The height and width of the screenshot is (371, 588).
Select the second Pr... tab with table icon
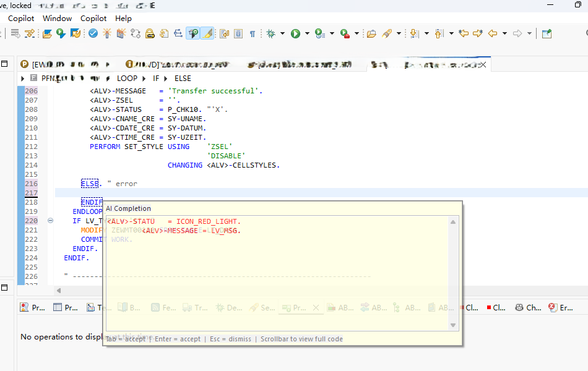tap(66, 308)
